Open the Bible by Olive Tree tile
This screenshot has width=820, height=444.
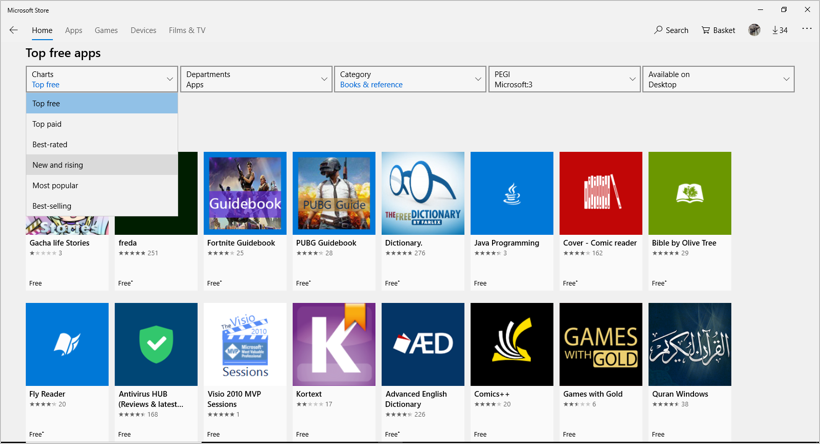pyautogui.click(x=689, y=194)
